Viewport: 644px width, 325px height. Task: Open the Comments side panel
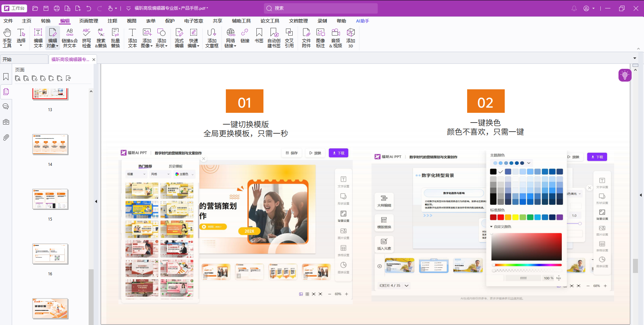[6, 106]
